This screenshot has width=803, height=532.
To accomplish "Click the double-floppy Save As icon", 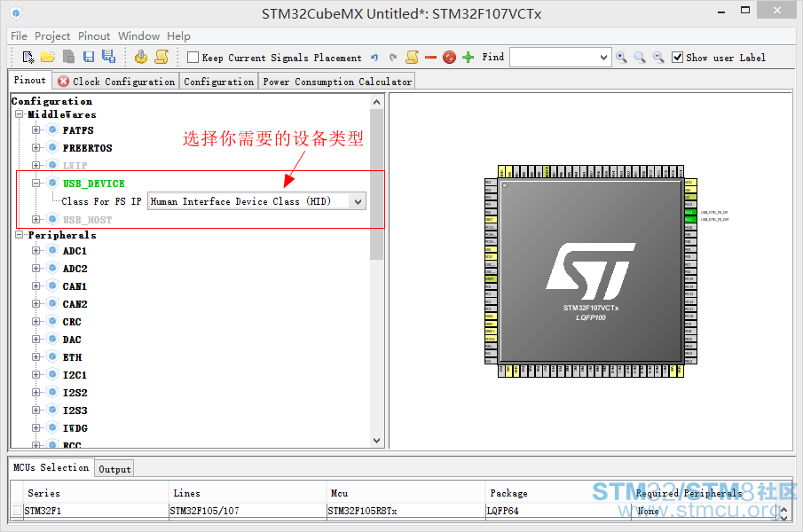I will click(108, 57).
